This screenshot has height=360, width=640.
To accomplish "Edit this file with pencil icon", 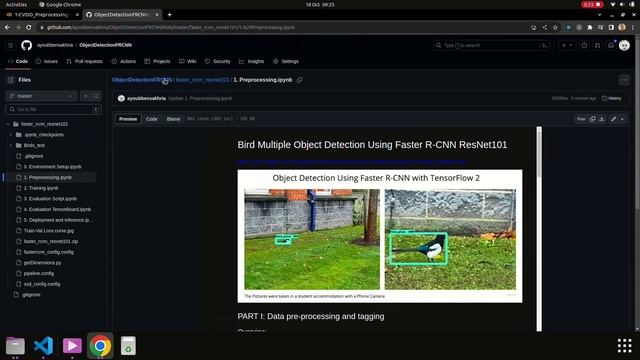I will coord(613,119).
